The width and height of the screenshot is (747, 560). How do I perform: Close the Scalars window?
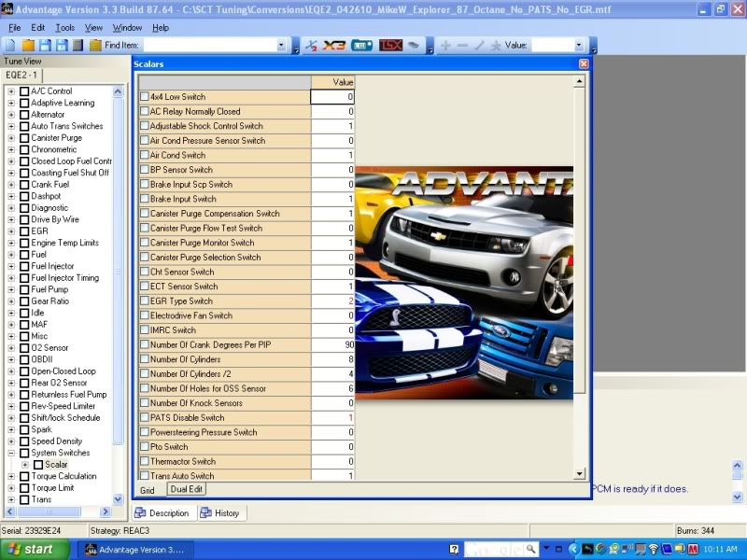pos(584,63)
